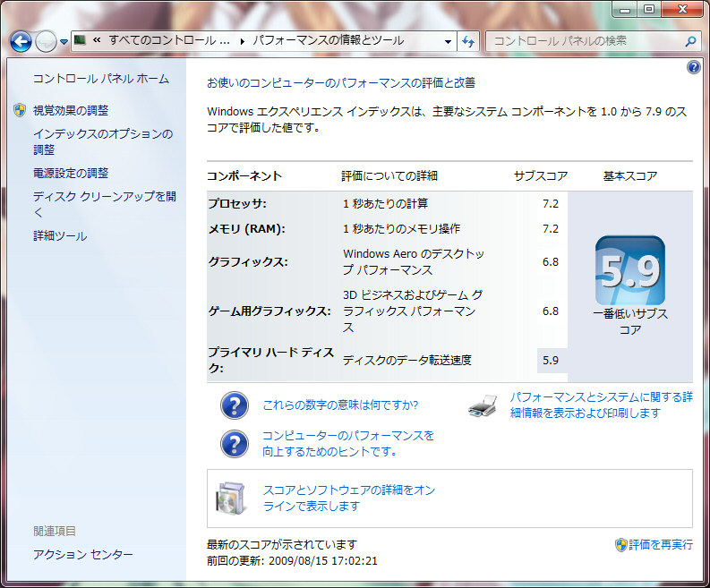Open help with the blue question mark icon at top right
This screenshot has height=588, width=710.
(693, 67)
